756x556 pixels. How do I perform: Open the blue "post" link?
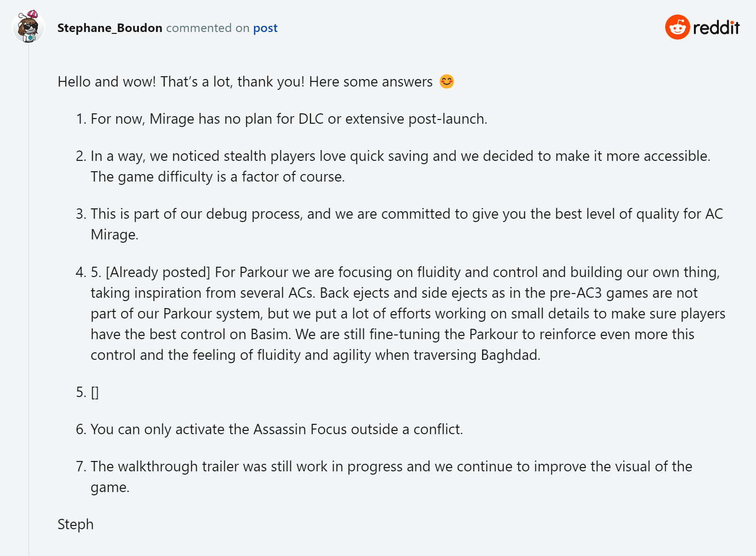pos(265,28)
